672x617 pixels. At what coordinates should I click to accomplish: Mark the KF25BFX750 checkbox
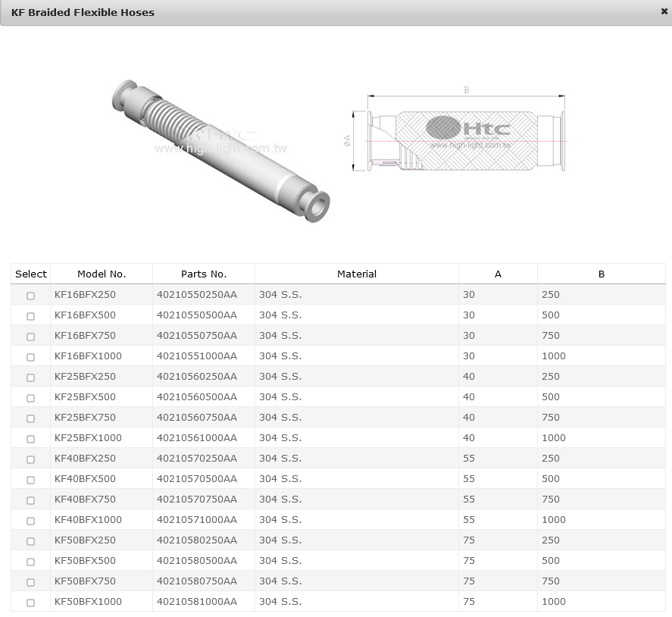point(31,418)
